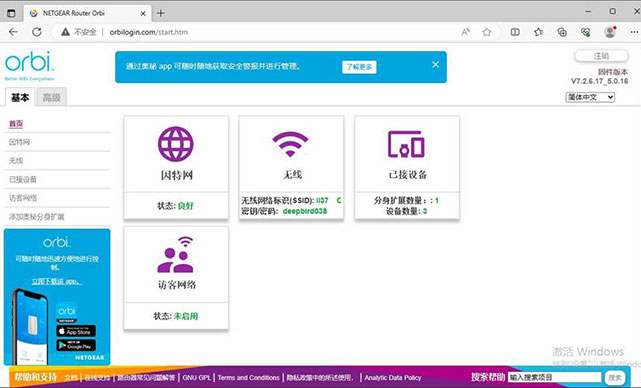641x388 pixels.
Task: Click the 注销 logout button
Action: pos(601,56)
